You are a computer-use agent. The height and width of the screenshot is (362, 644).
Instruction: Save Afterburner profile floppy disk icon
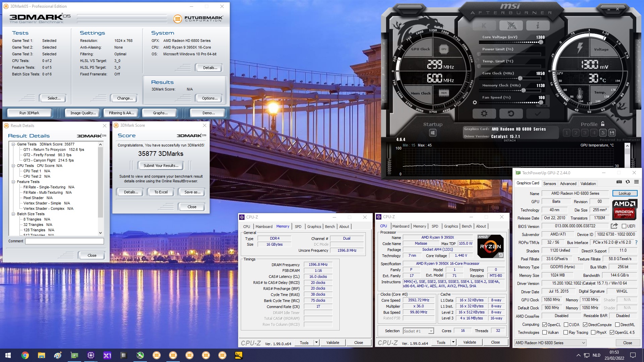click(x=612, y=133)
